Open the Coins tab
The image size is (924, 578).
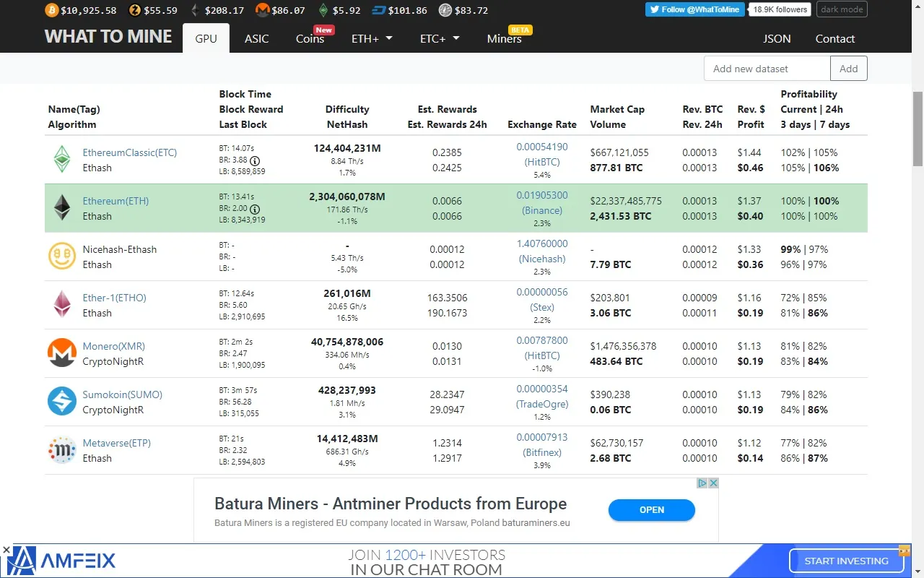click(310, 38)
